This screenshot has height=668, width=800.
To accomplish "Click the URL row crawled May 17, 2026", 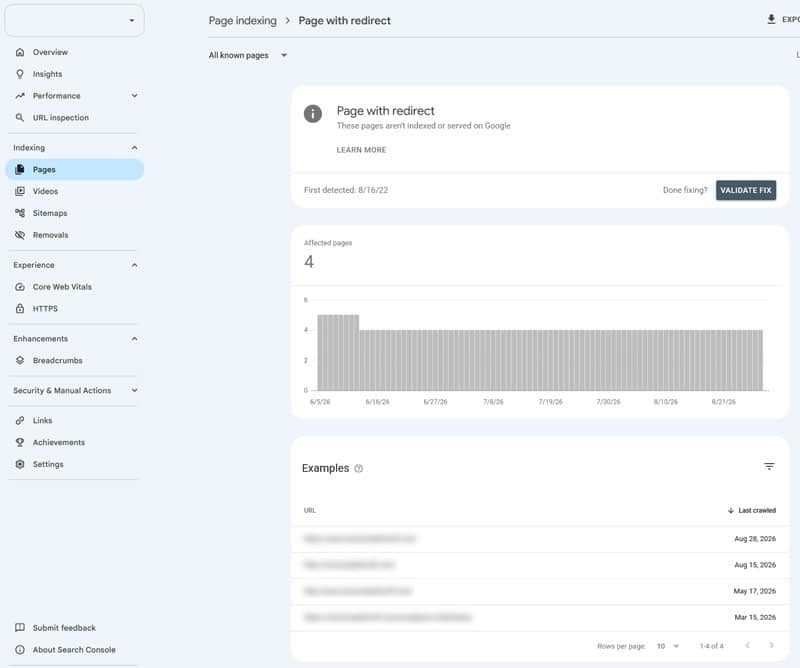I will [x=540, y=591].
